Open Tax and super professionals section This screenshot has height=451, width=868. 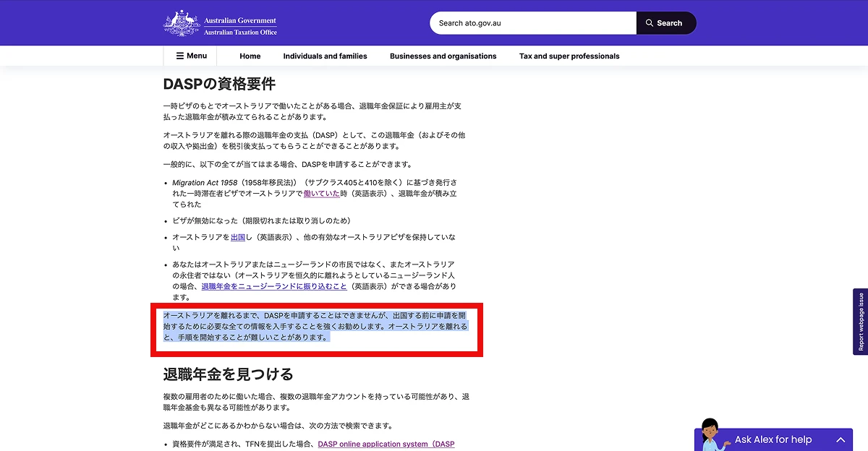tap(569, 56)
